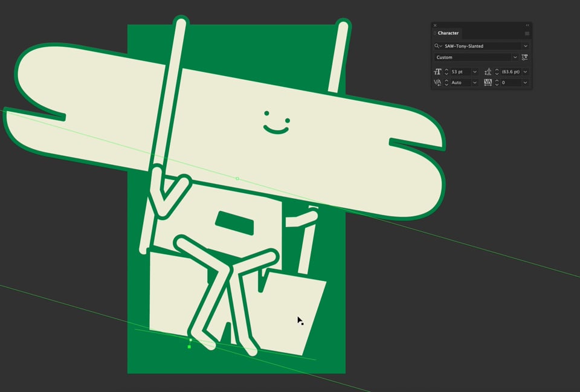Click the leading icon
Image resolution: width=580 pixels, height=392 pixels.
click(x=488, y=72)
